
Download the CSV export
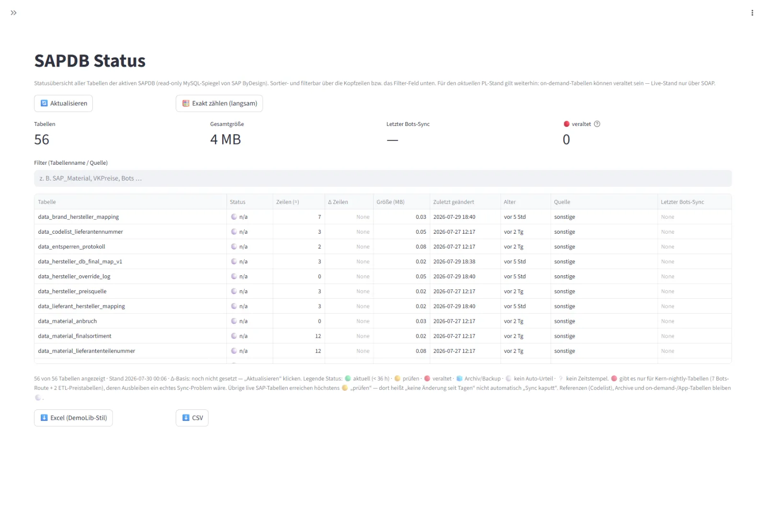(x=192, y=418)
